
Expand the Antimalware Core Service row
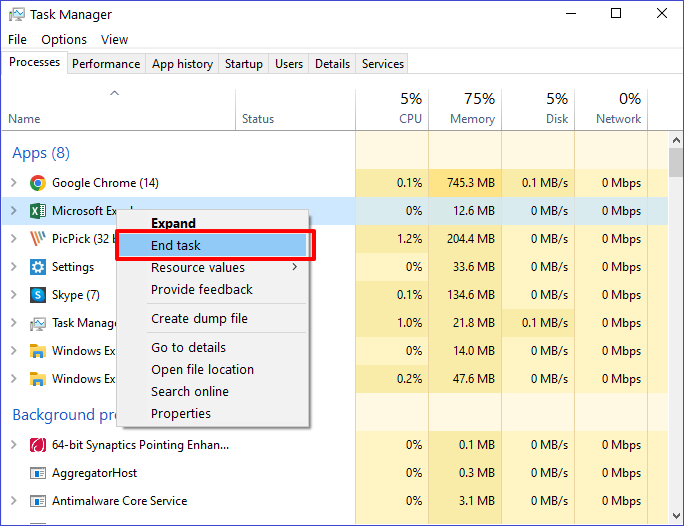(14, 501)
